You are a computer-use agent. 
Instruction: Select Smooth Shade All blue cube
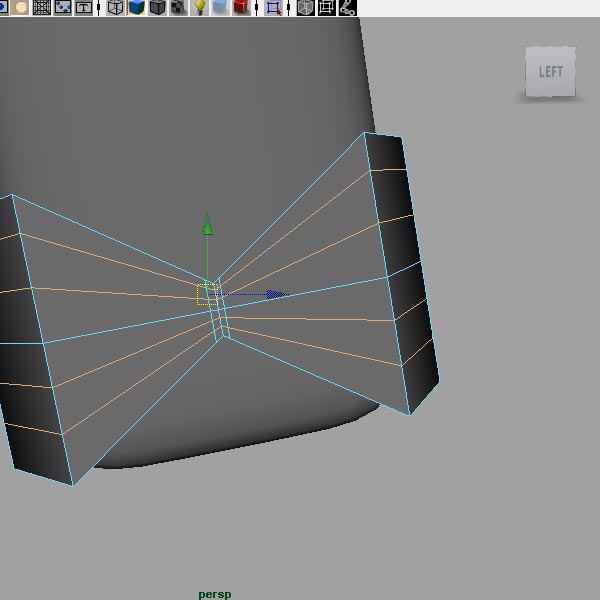[136, 7]
